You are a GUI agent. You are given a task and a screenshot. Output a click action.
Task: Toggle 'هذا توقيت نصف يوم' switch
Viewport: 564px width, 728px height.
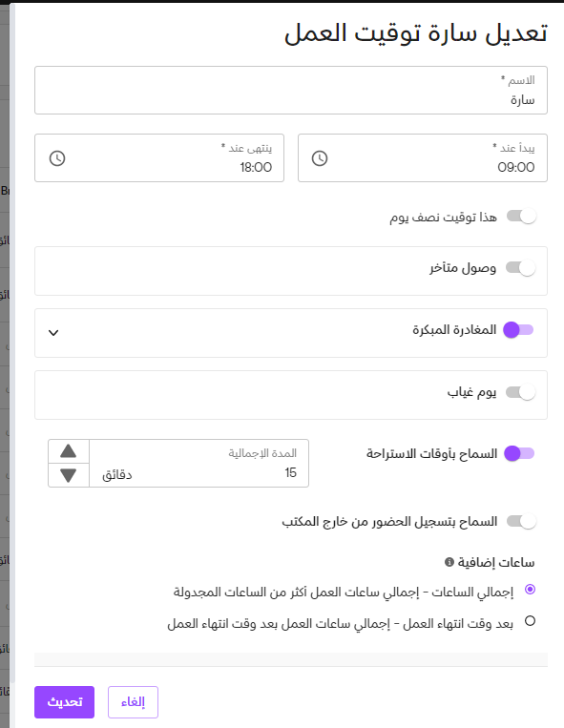click(x=521, y=217)
